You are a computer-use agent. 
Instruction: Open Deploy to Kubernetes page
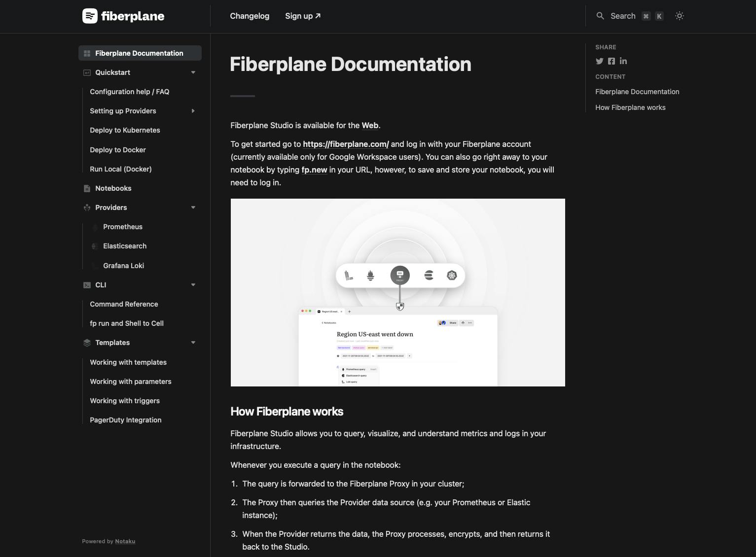125,130
